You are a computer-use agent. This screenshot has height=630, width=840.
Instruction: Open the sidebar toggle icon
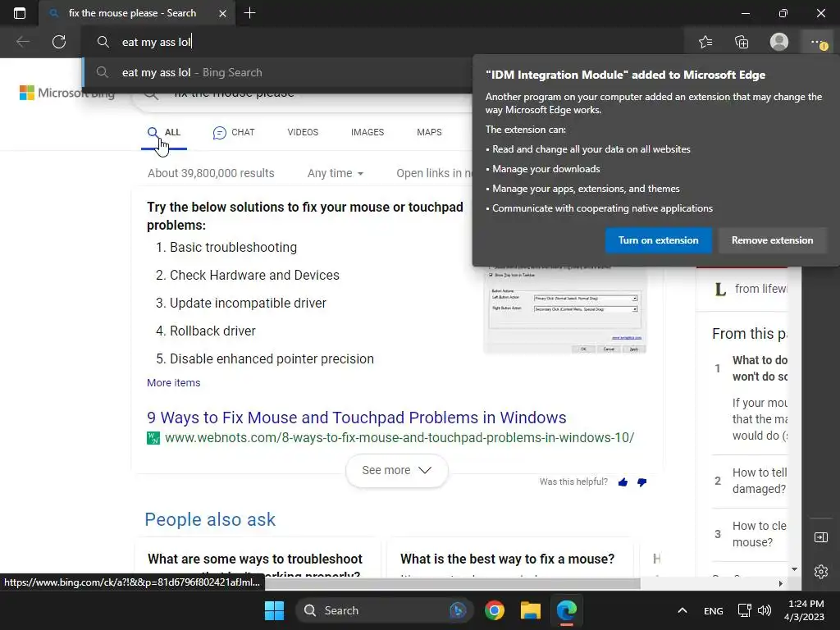pyautogui.click(x=820, y=537)
